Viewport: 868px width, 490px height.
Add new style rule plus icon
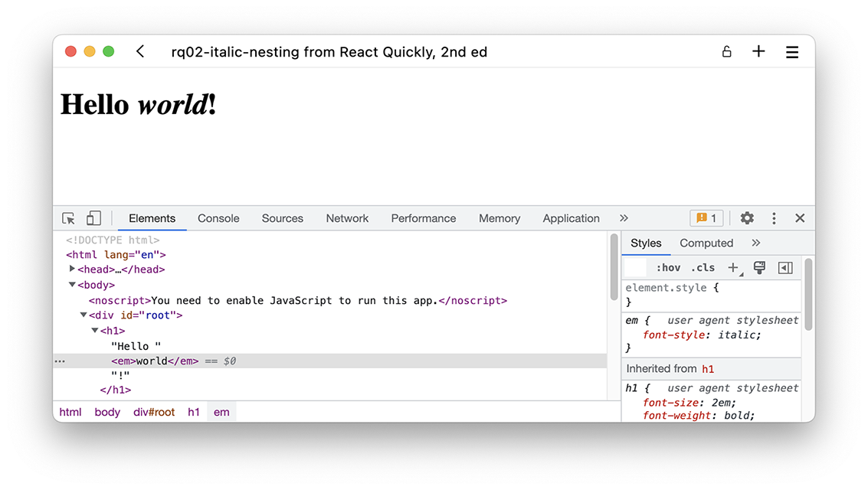(x=733, y=267)
